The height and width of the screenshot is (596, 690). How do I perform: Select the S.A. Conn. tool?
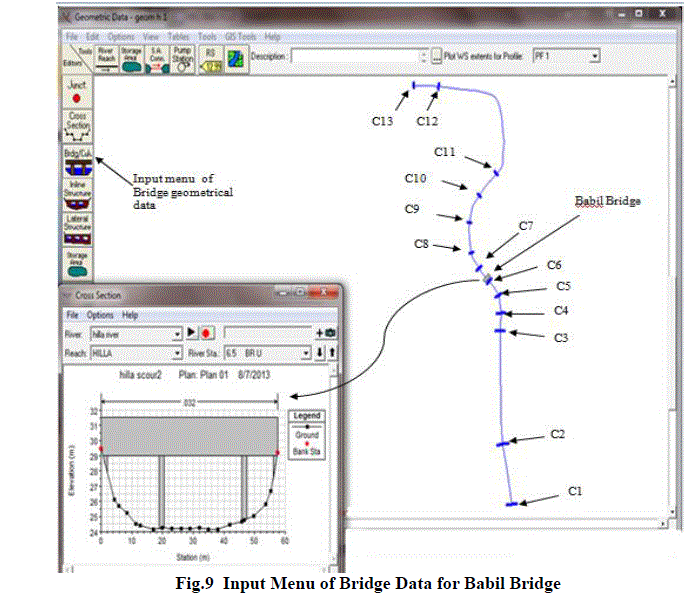coord(157,57)
